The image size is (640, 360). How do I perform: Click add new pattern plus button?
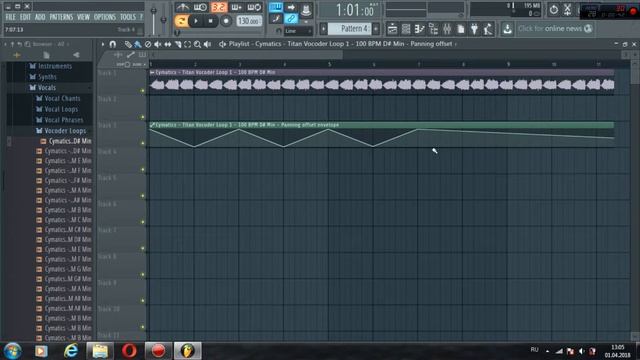coord(376,29)
